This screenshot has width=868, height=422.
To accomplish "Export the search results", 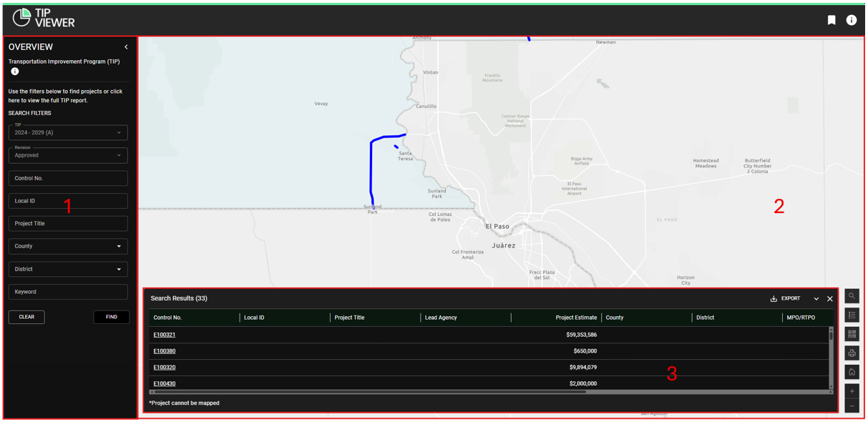I will (785, 299).
